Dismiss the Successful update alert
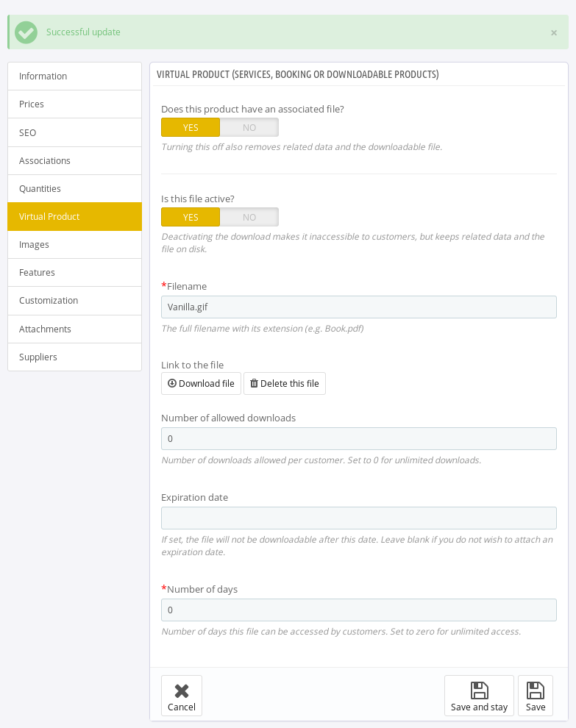Image resolution: width=576 pixels, height=728 pixels. (554, 33)
